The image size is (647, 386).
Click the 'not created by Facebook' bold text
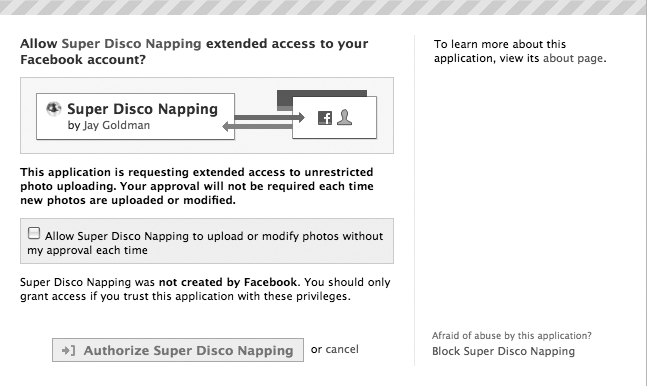(x=228, y=282)
